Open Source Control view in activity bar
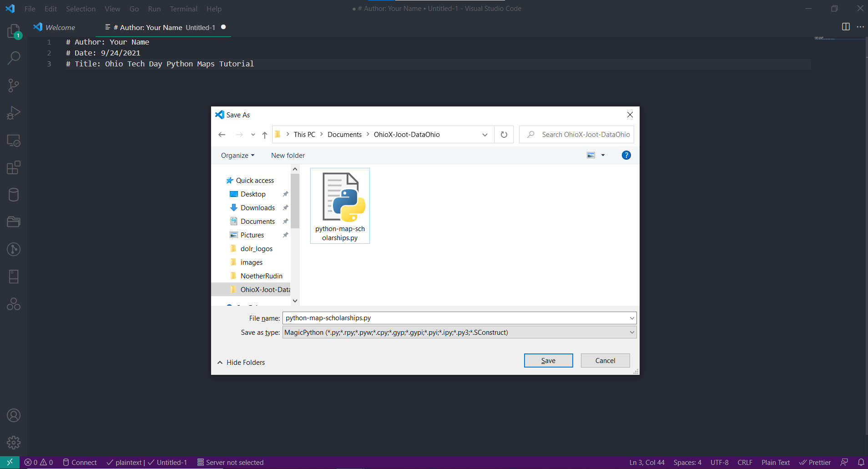This screenshot has height=469, width=868. 14,85
